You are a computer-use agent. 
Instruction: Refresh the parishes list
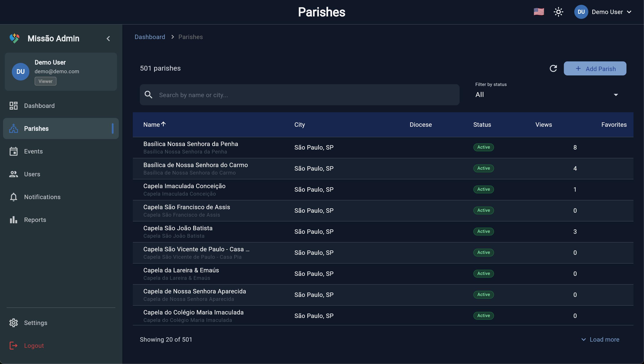point(553,68)
